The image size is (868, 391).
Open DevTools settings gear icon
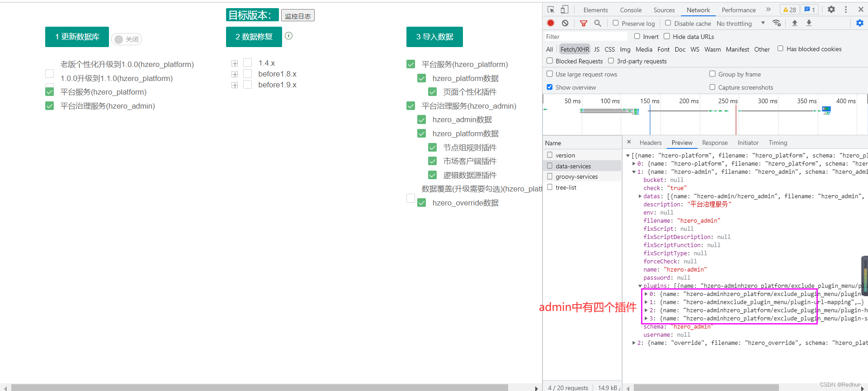(x=831, y=10)
